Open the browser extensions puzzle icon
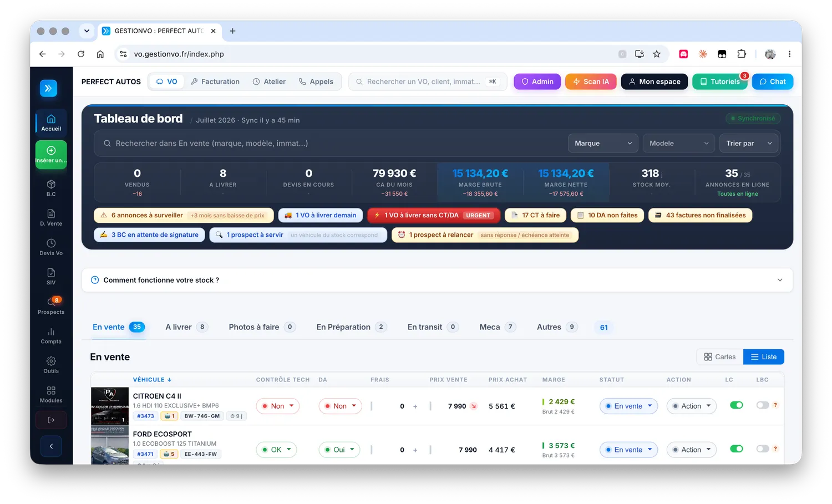 point(742,54)
